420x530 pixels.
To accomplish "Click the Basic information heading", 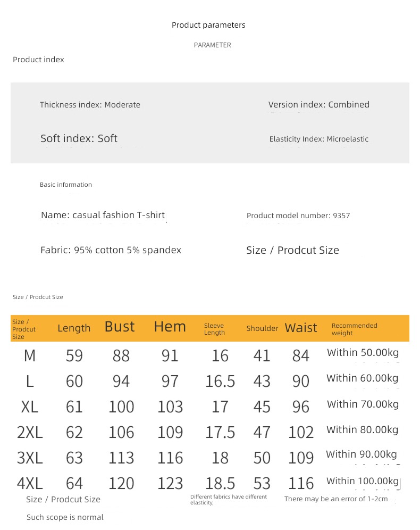I will 66,185.
